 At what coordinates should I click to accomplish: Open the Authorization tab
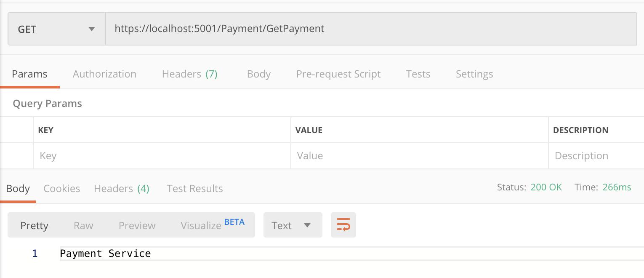(x=104, y=74)
